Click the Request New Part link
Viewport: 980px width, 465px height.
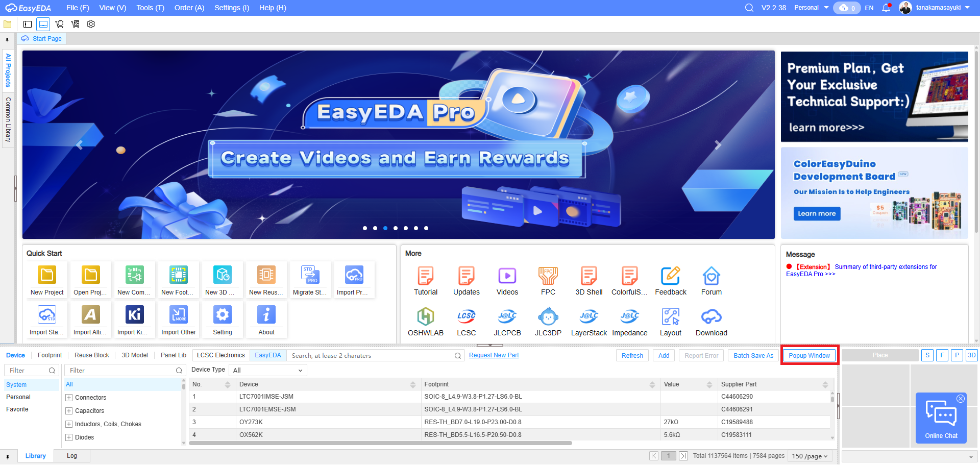[x=494, y=355]
